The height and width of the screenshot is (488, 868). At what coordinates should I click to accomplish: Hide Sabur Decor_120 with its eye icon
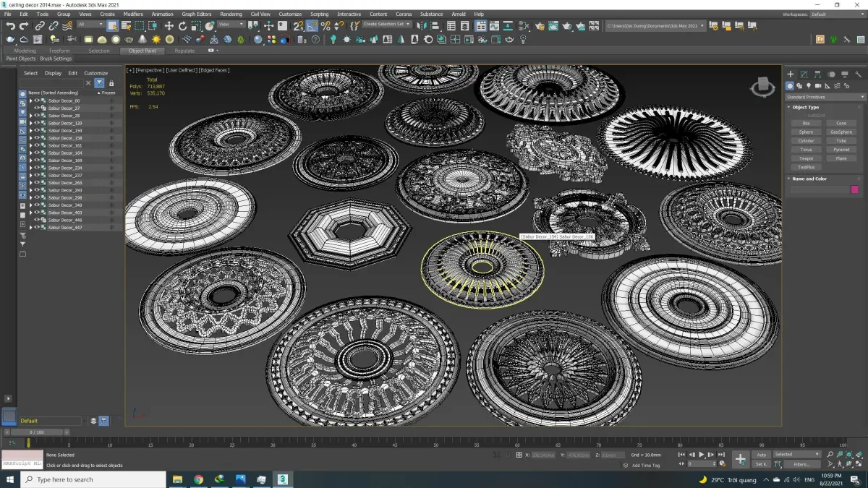pyautogui.click(x=37, y=123)
